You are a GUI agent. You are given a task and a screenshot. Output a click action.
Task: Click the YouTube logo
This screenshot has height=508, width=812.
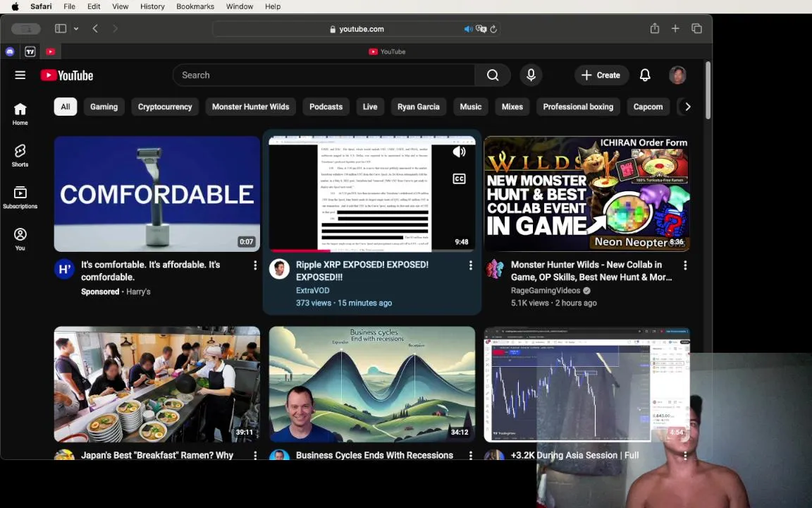point(67,75)
